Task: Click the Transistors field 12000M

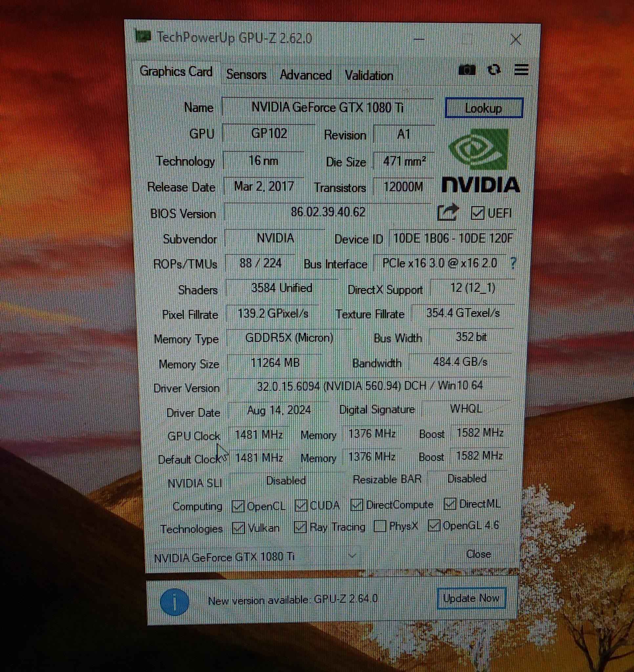Action: (x=403, y=187)
